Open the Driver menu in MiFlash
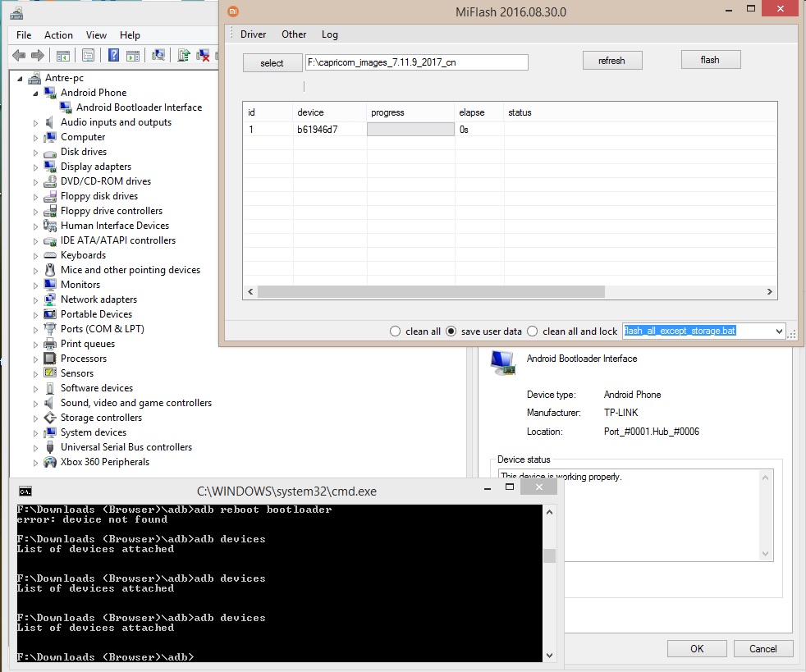 coord(253,34)
